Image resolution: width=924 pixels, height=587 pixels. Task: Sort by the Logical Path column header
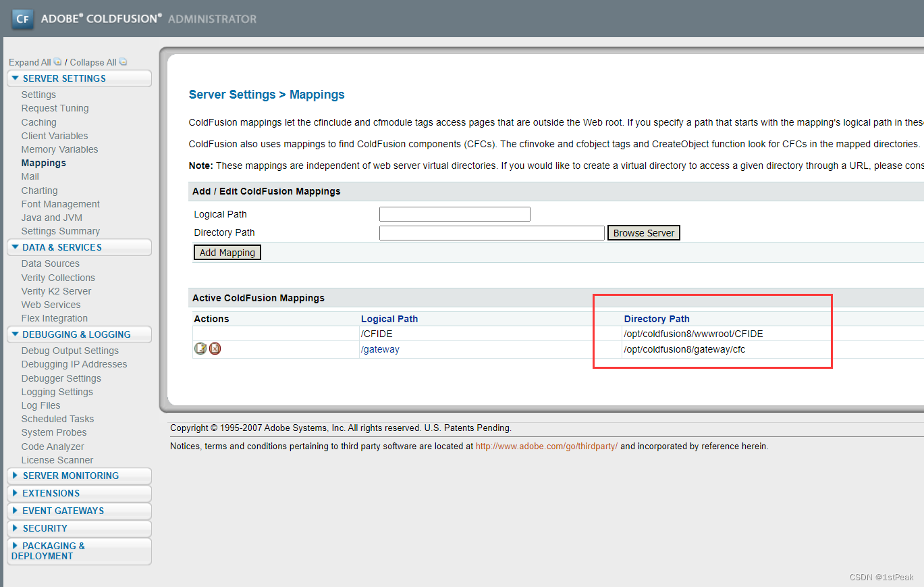[389, 319]
